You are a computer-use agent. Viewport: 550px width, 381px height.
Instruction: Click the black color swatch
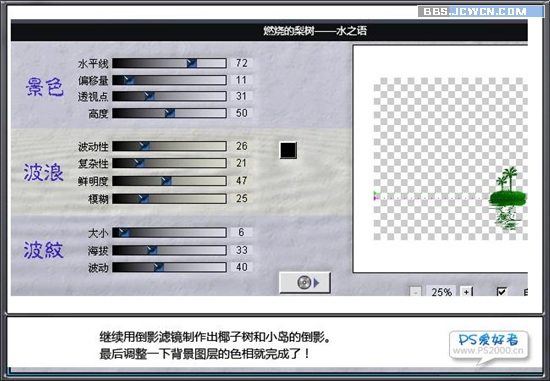(x=288, y=150)
